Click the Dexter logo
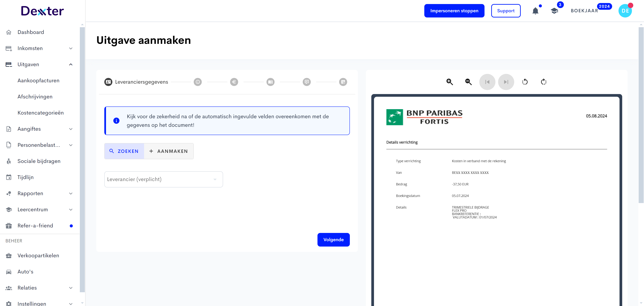This screenshot has width=644, height=306. pyautogui.click(x=42, y=11)
